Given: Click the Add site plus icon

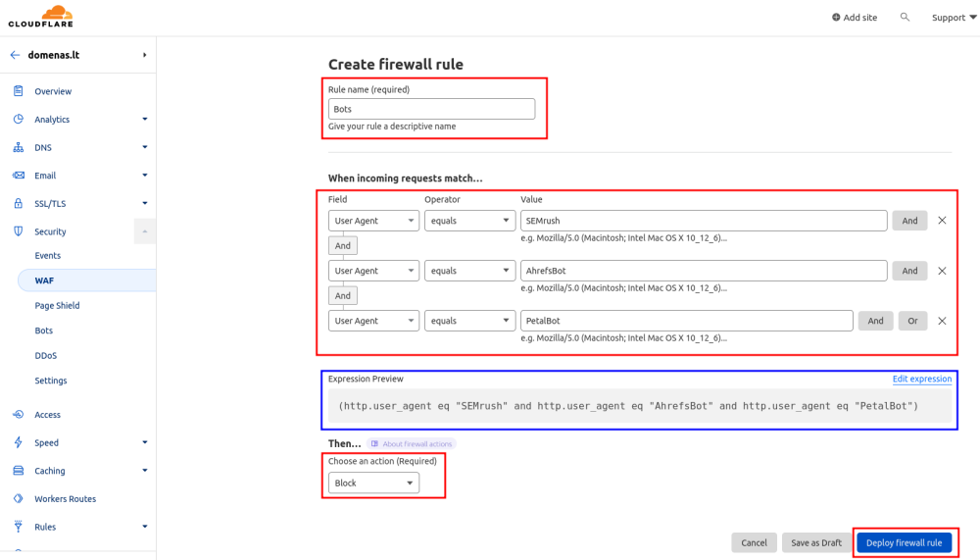Looking at the screenshot, I should (x=836, y=18).
